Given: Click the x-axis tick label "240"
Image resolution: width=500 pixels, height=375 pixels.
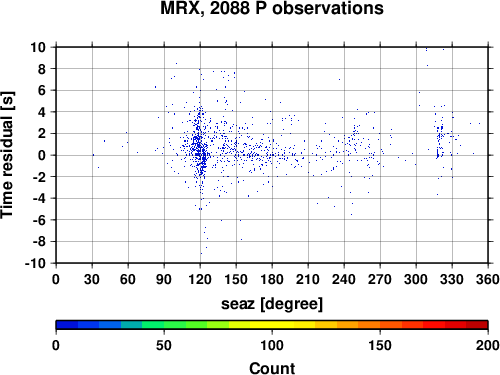Looking at the screenshot, I should pyautogui.click(x=344, y=279).
